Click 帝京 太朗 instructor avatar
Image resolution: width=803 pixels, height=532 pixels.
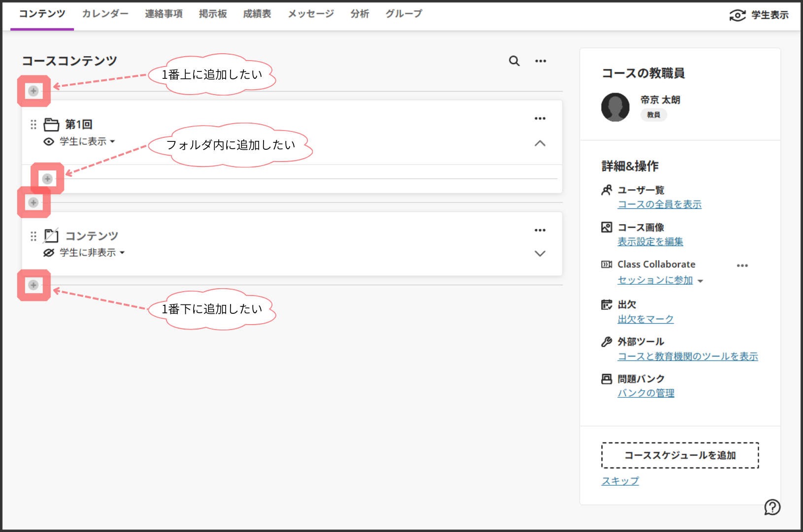point(615,107)
